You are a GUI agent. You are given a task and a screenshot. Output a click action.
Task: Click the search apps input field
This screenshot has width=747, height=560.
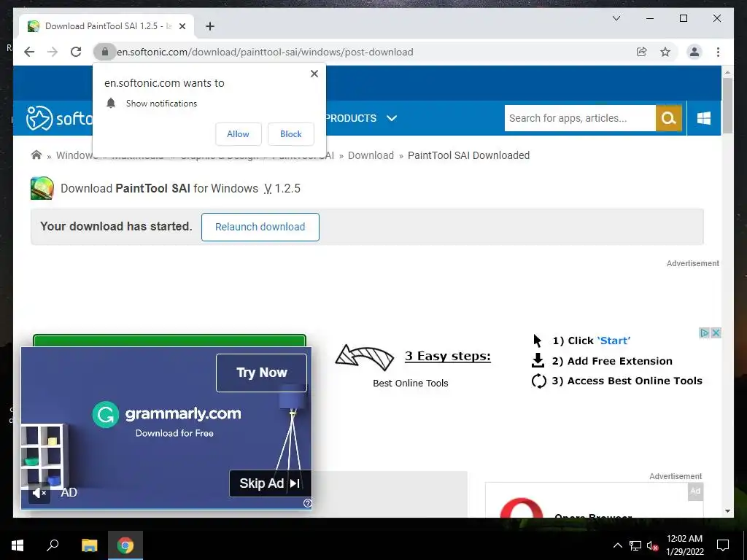pyautogui.click(x=580, y=118)
